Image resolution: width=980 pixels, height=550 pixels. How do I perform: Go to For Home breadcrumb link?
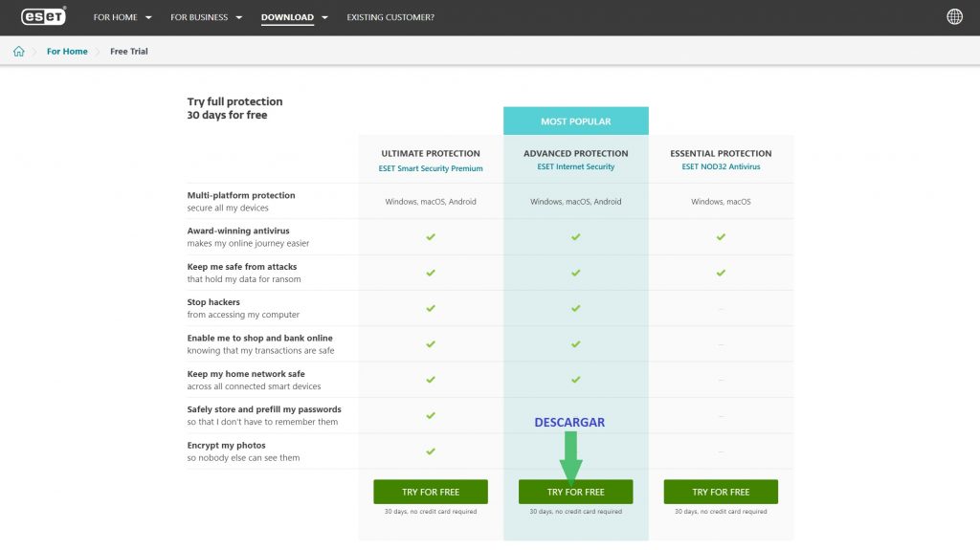coord(67,52)
